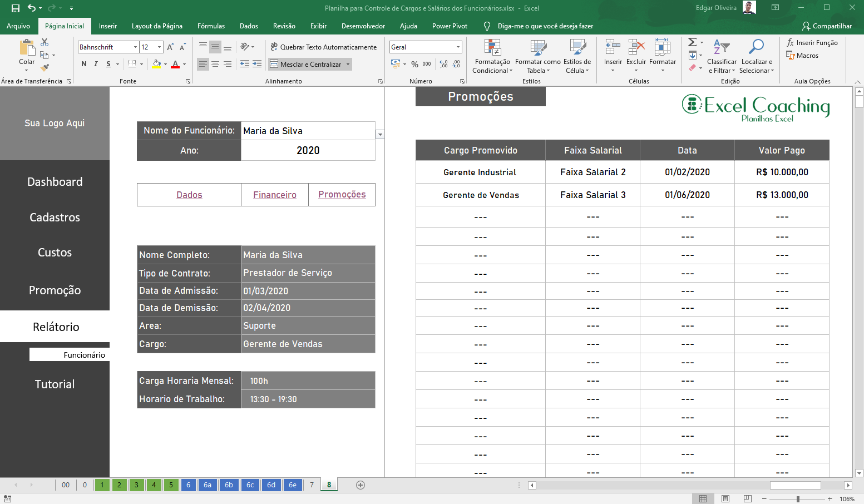Toggle Wrap Text Automatically

coord(323,47)
